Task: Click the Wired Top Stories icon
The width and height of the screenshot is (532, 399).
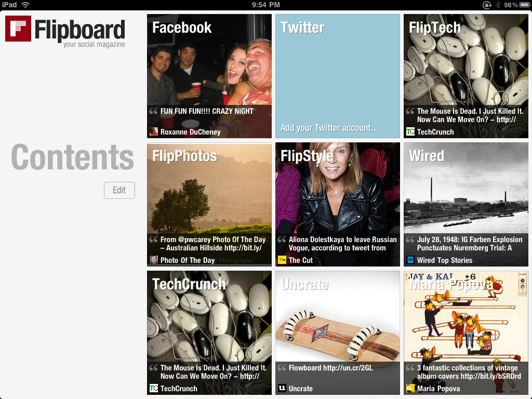Action: click(x=410, y=260)
